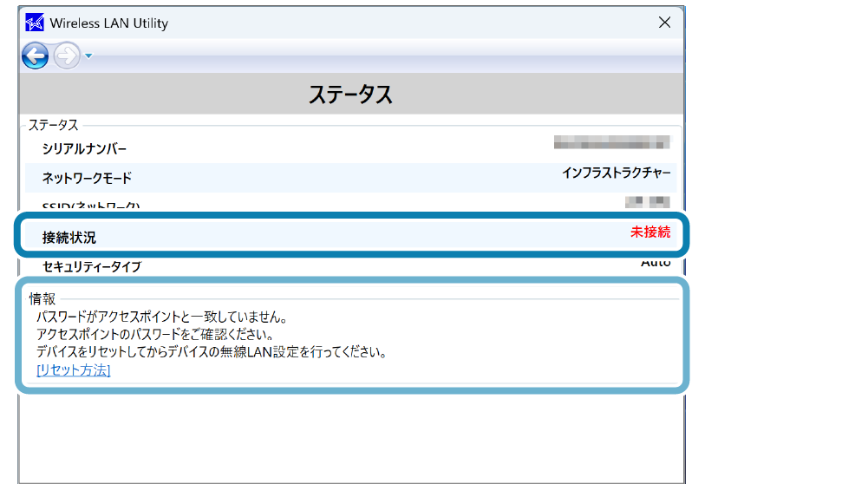
Task: Click the grayed forward arrow button
Action: tap(66, 56)
